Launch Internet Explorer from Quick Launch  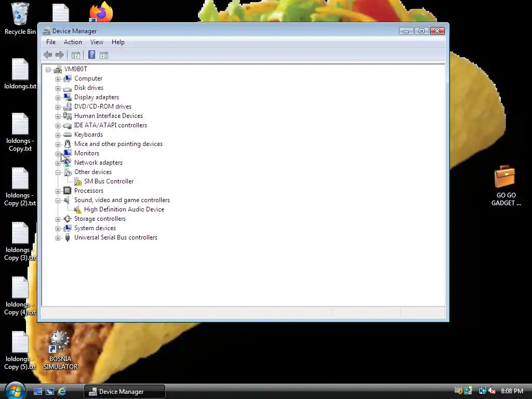pyautogui.click(x=62, y=392)
